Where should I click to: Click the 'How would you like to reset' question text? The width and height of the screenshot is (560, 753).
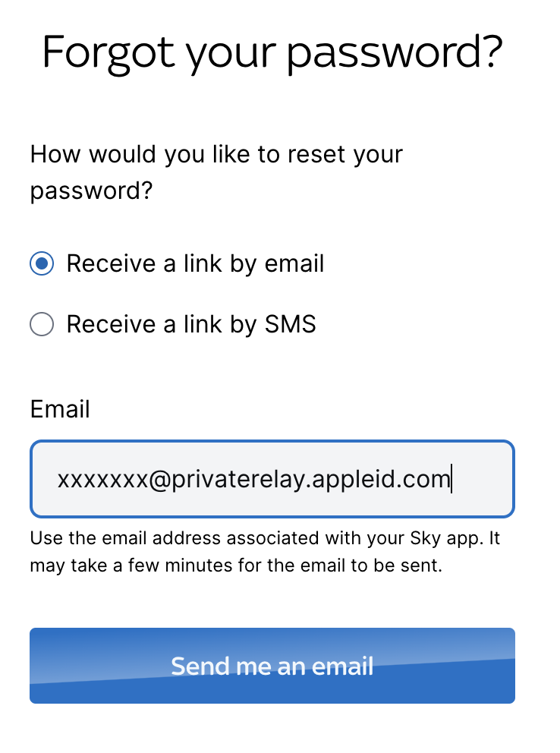pyautogui.click(x=216, y=172)
